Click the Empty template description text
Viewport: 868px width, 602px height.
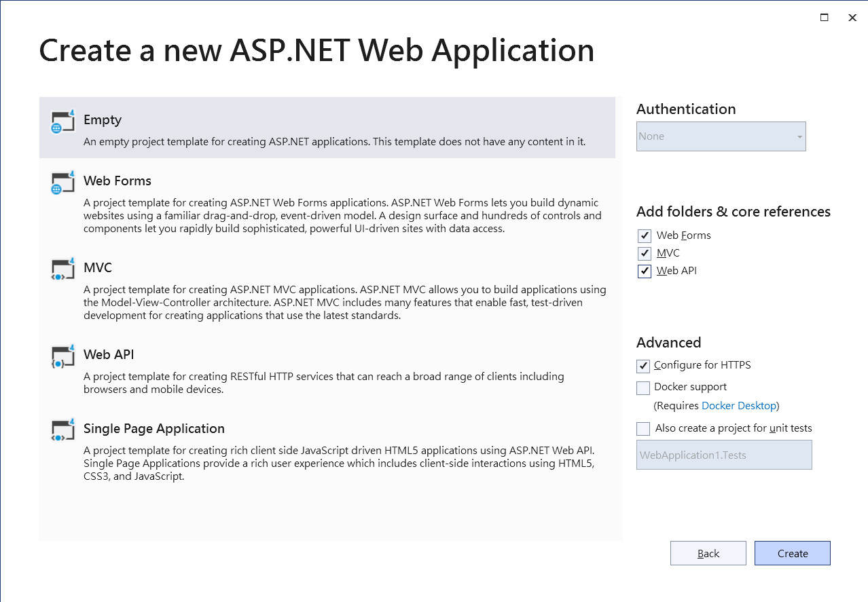tap(335, 142)
